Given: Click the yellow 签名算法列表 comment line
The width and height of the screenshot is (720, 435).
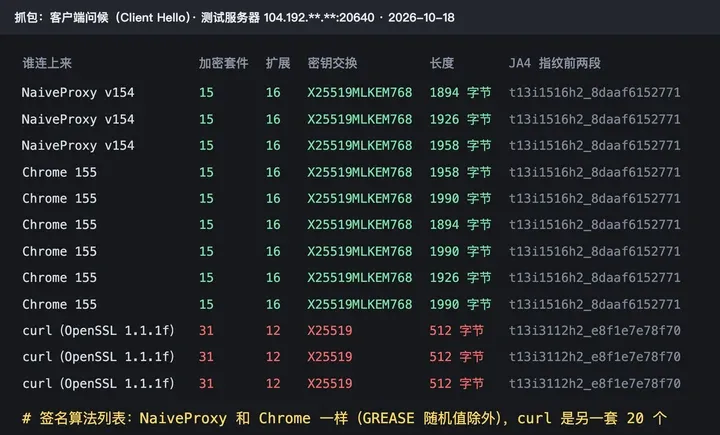Looking at the screenshot, I should [344, 418].
